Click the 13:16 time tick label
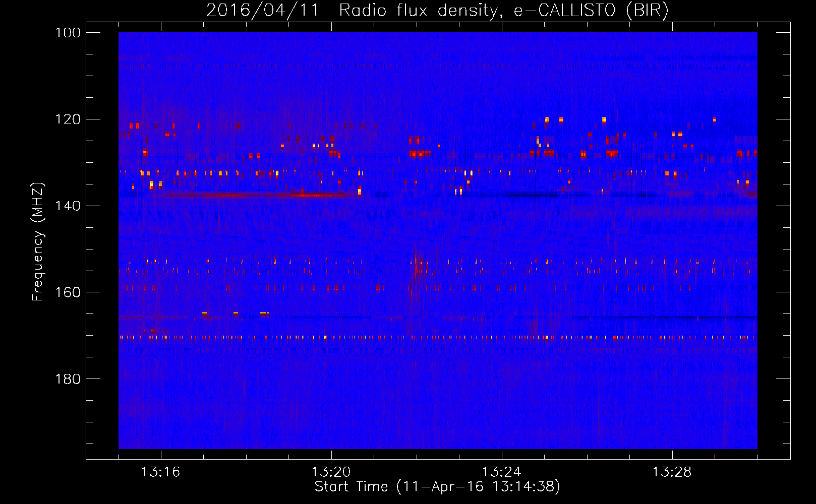This screenshot has width=816, height=504. [160, 472]
